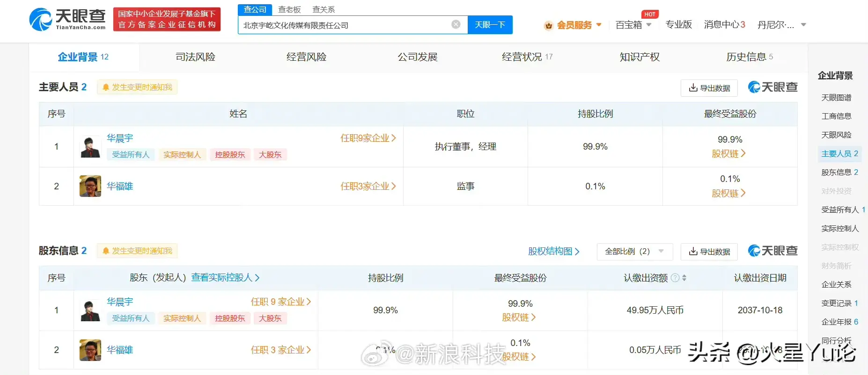The image size is (868, 375).
Task: Select the 企业背景 tab
Action: pos(83,57)
